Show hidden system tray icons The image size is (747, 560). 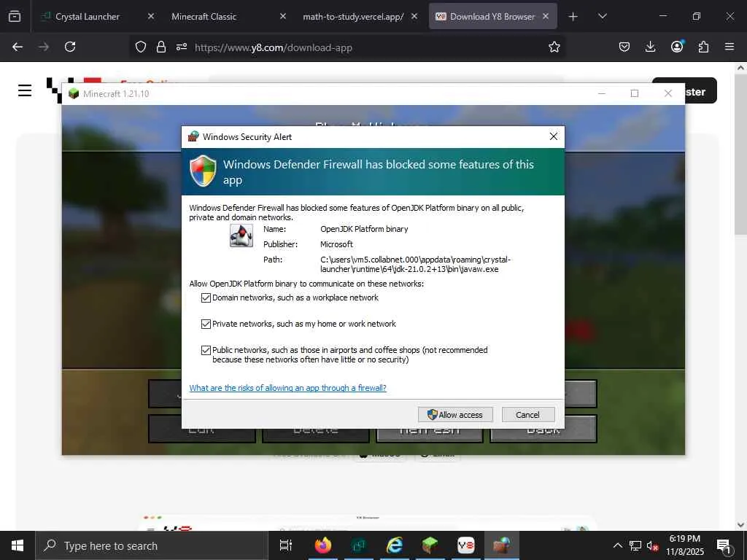coord(617,545)
